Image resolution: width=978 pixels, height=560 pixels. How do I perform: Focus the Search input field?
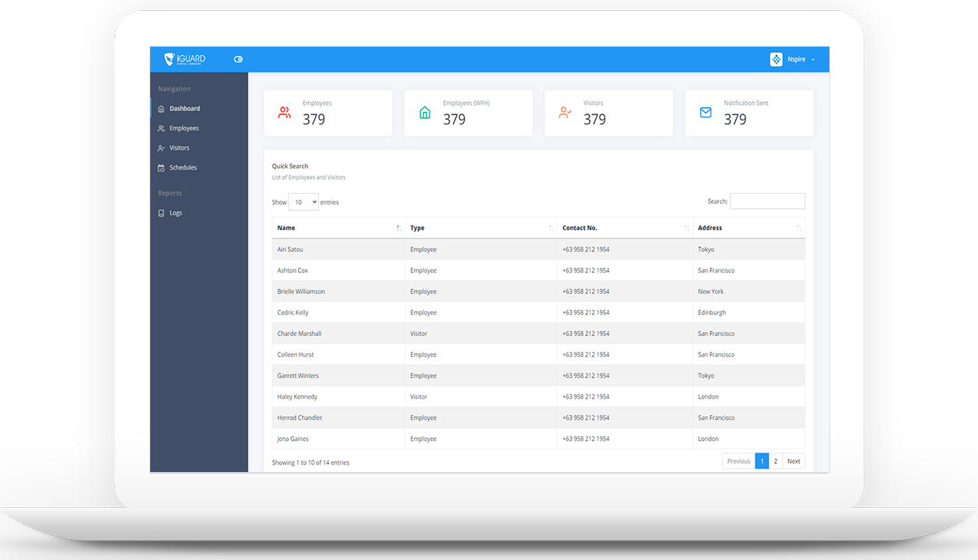(767, 201)
